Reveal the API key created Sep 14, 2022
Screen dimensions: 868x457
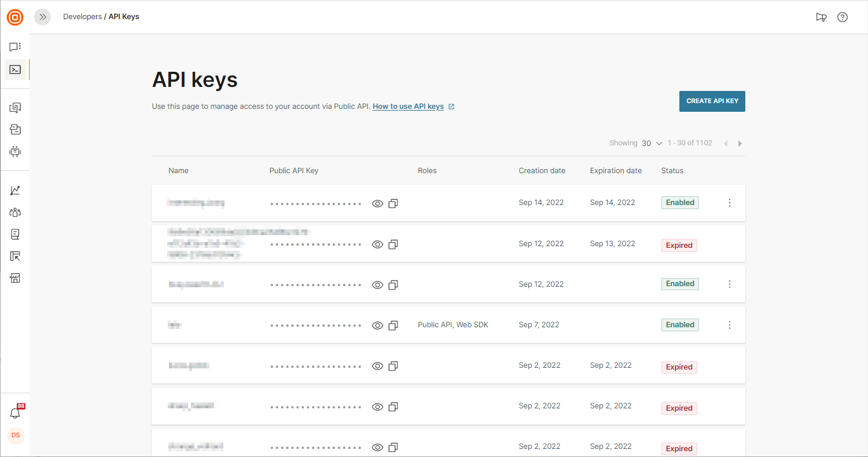pos(377,203)
